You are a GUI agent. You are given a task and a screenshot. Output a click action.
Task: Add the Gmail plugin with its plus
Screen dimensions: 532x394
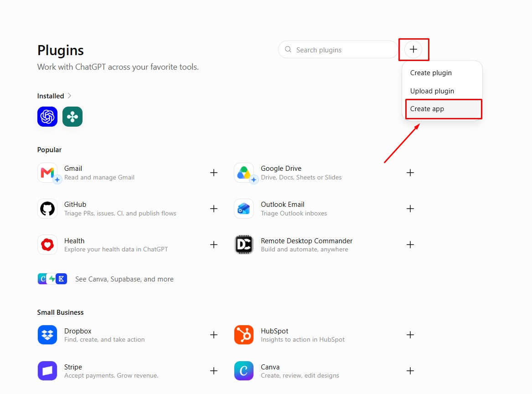(x=214, y=173)
